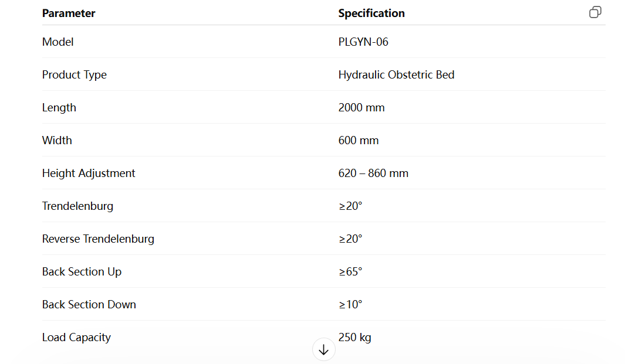625x364 pixels.
Task: Click the ≥10° specification value
Action: tap(350, 304)
